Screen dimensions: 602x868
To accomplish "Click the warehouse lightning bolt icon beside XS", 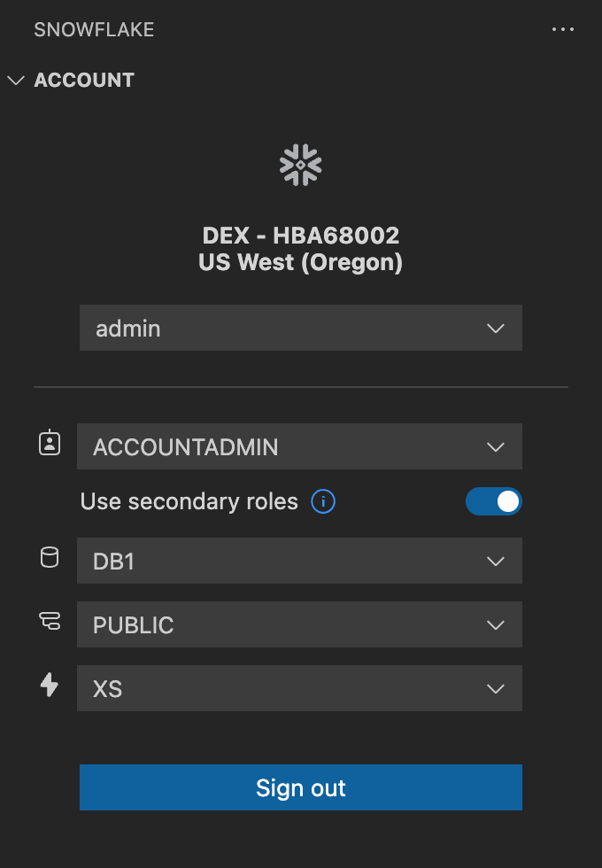I will pyautogui.click(x=49, y=685).
